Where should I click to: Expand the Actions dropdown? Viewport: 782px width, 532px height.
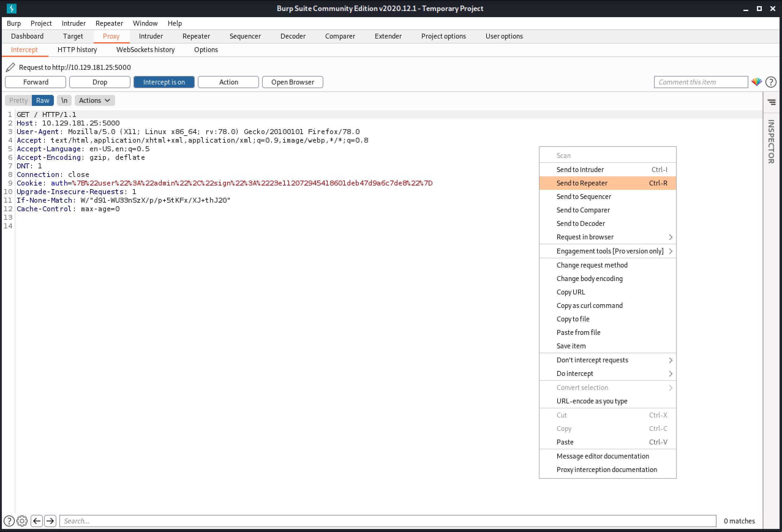click(95, 100)
